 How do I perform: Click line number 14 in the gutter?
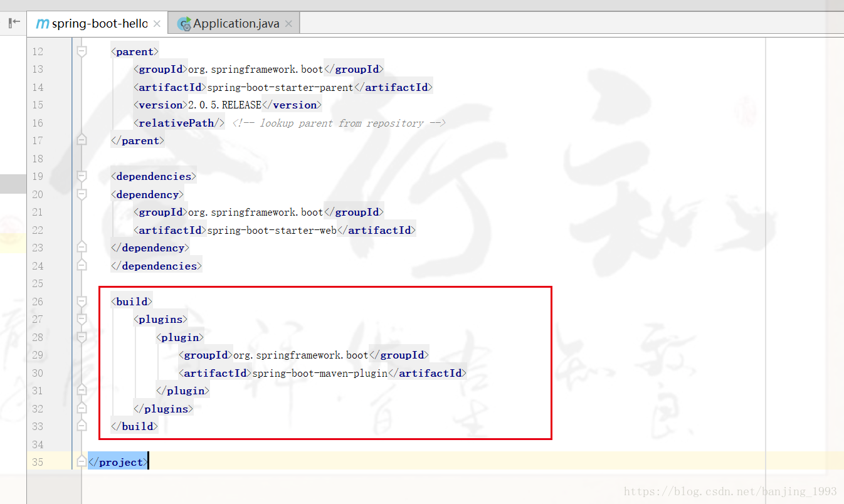point(38,87)
